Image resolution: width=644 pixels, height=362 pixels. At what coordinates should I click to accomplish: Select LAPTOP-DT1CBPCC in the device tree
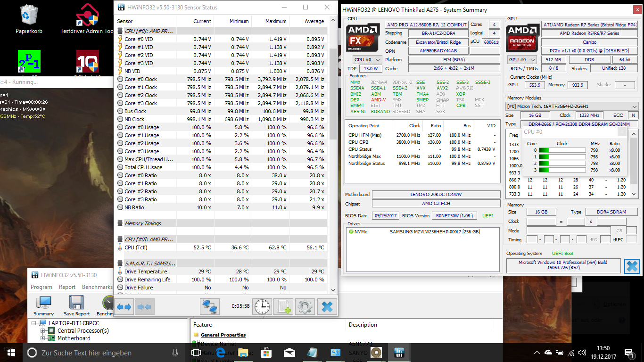tap(74, 323)
